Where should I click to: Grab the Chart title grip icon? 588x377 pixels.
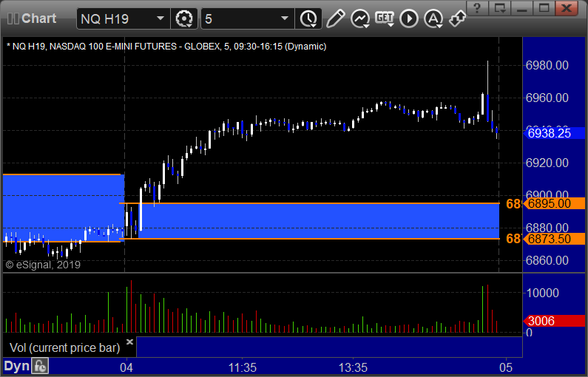click(x=13, y=18)
